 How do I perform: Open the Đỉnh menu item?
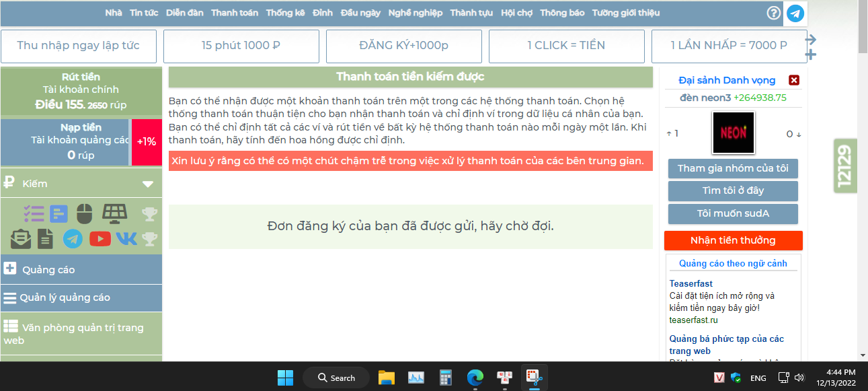tap(323, 13)
